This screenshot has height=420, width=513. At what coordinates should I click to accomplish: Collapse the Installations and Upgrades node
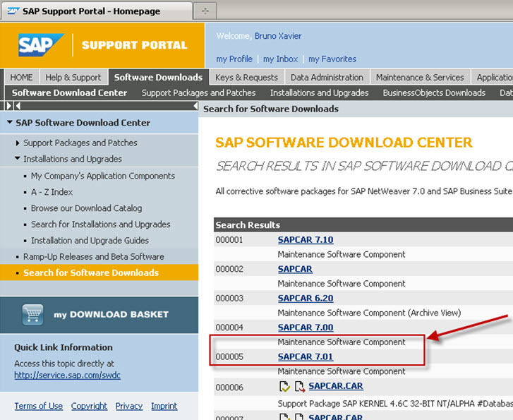pyautogui.click(x=18, y=159)
